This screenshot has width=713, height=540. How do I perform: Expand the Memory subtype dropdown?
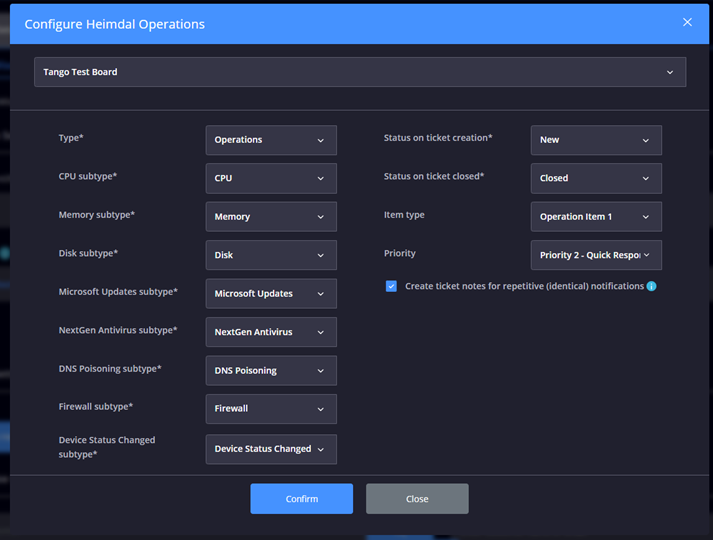[271, 217]
